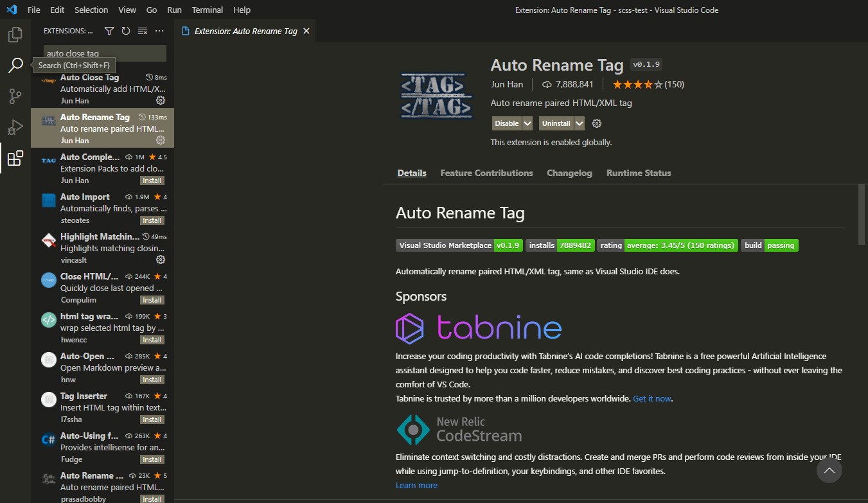Click publisher name Jun Han in header

click(507, 84)
